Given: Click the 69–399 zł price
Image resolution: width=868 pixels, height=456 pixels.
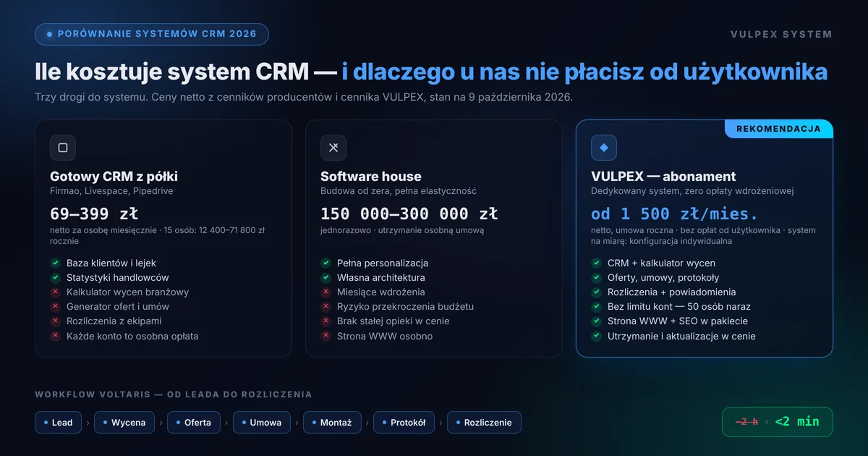Looking at the screenshot, I should pyautogui.click(x=94, y=214).
